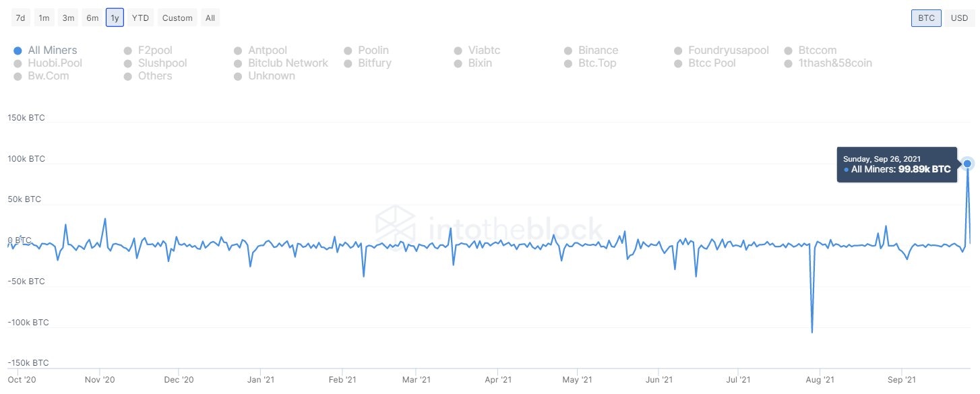This screenshot has width=980, height=394.
Task: Show the Unknown miners series
Action: click(237, 75)
